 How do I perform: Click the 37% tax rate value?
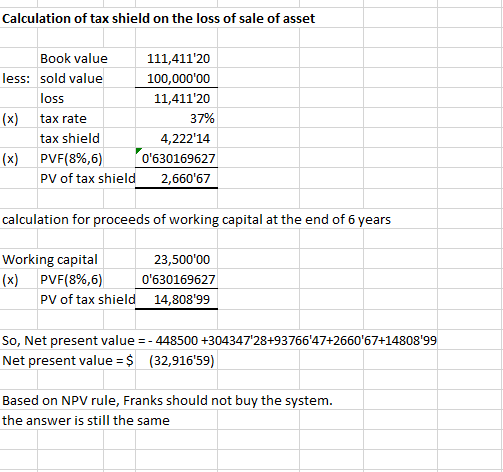pos(202,119)
